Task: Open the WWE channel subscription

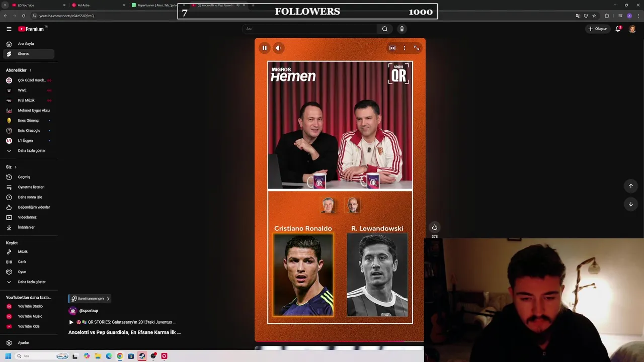Action: coord(29,90)
